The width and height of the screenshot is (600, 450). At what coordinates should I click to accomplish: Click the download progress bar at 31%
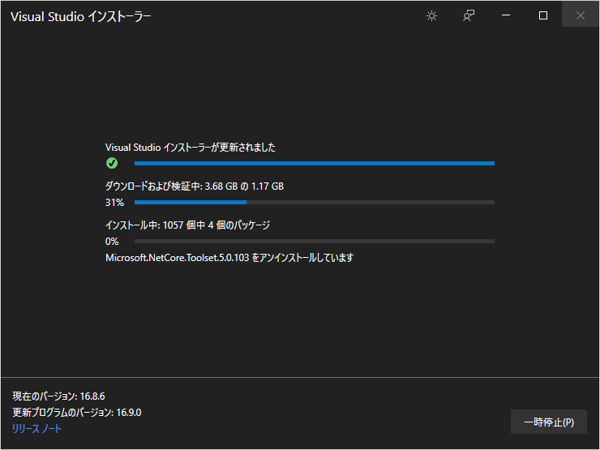click(315, 202)
